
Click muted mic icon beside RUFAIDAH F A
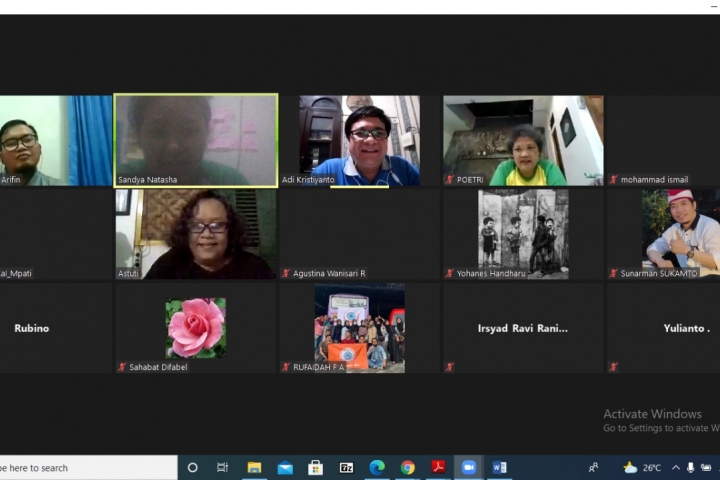click(286, 367)
